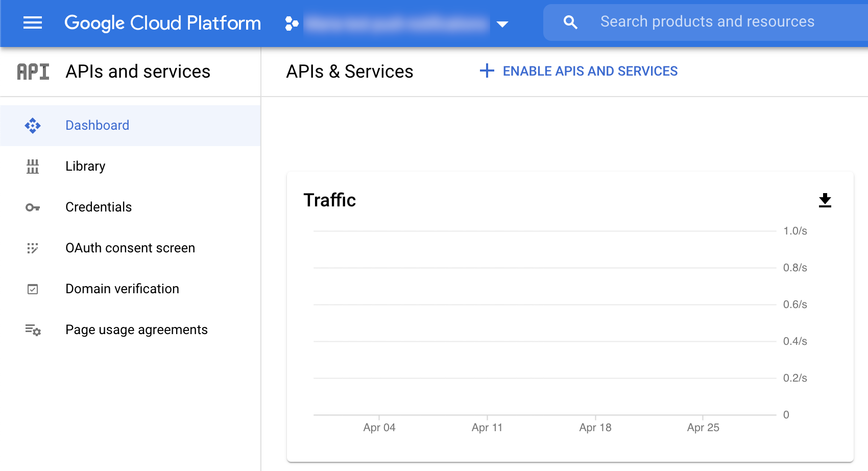Go to Credentials section
The height and width of the screenshot is (471, 868).
pos(99,207)
